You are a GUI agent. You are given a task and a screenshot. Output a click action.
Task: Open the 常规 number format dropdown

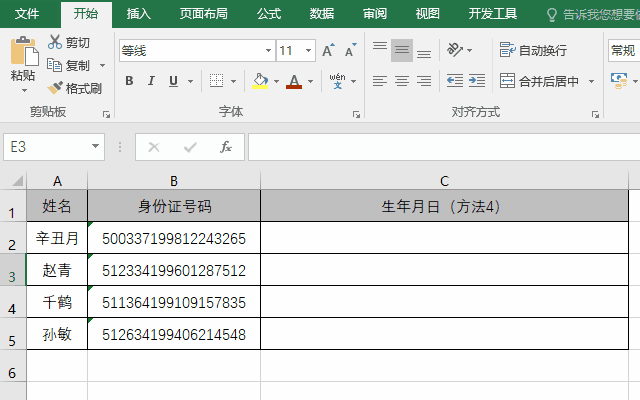(624, 51)
